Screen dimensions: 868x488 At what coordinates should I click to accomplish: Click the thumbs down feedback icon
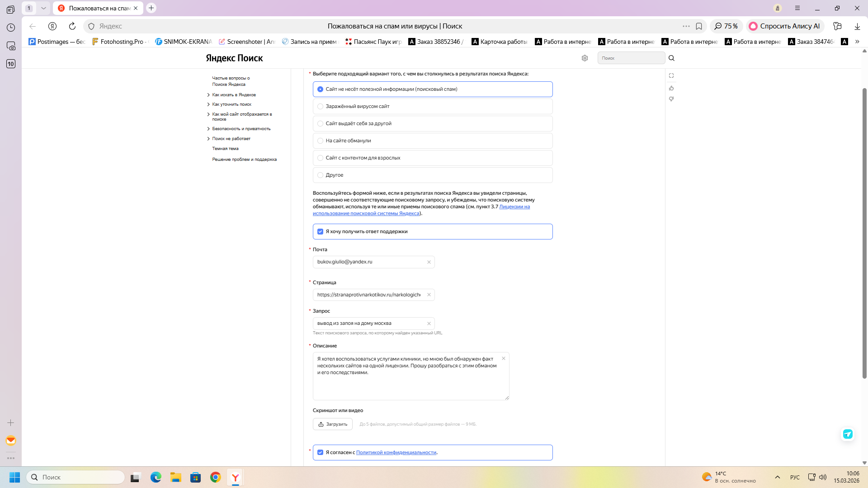click(671, 99)
